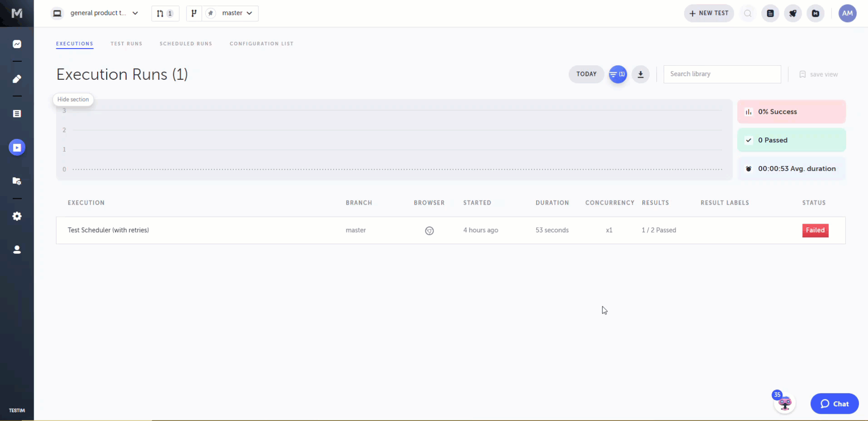Click the Chrome browser icon in the row
This screenshot has height=421, width=868.
pyautogui.click(x=429, y=230)
